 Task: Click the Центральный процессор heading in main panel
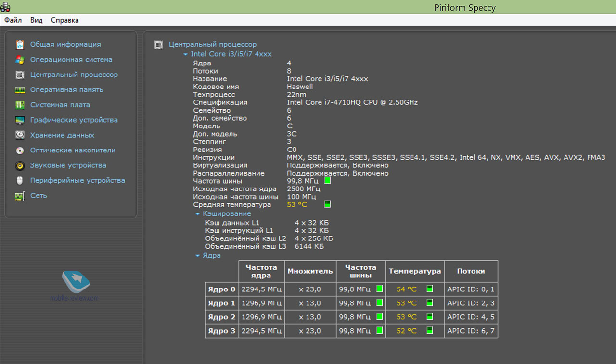tap(213, 44)
